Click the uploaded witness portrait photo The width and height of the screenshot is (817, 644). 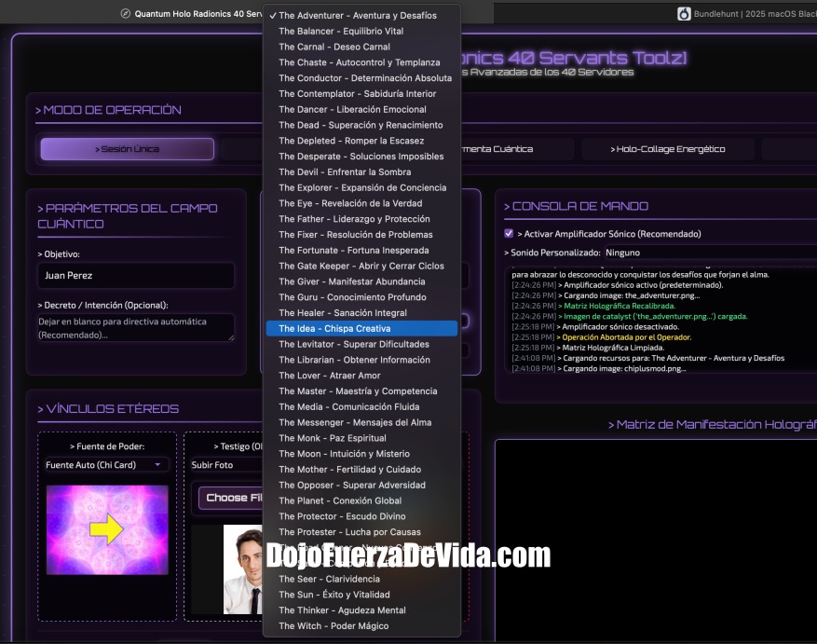click(243, 569)
